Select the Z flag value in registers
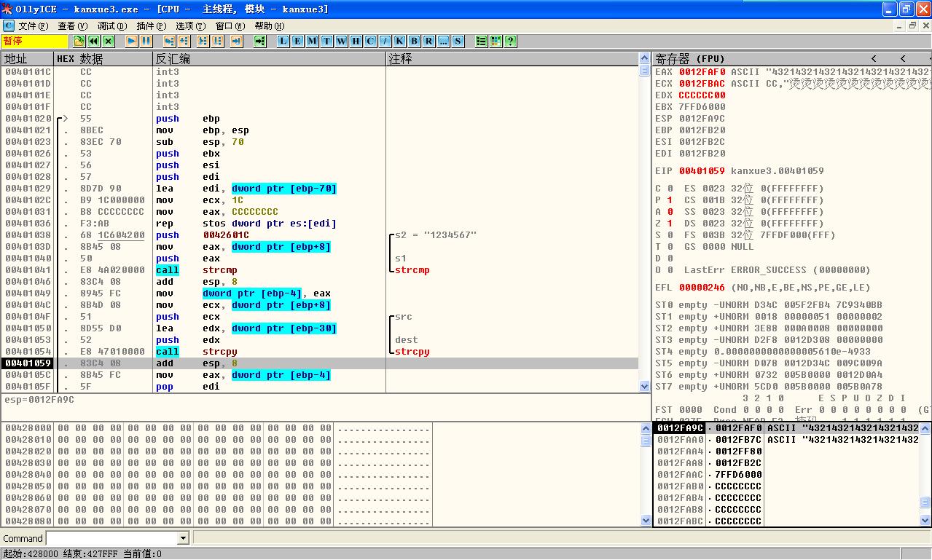Viewport: 932px width, 560px height. pos(670,224)
